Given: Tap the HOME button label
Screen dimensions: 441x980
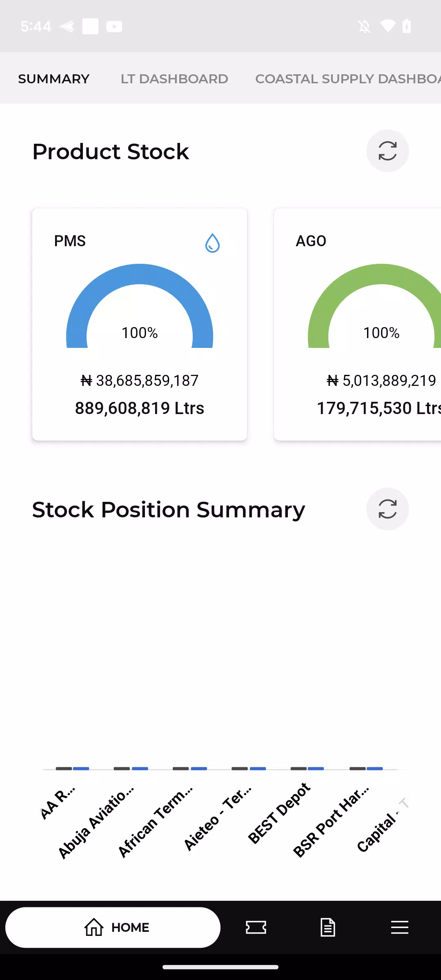Looking at the screenshot, I should pos(130,927).
